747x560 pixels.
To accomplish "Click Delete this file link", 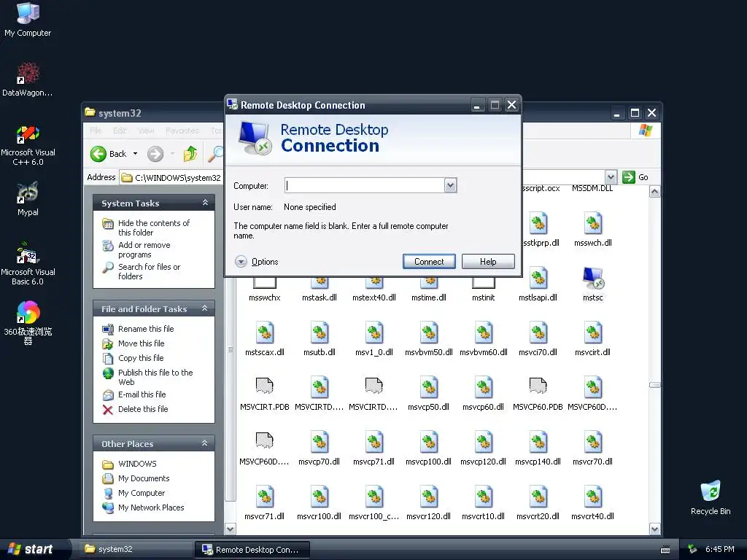I will [143, 409].
